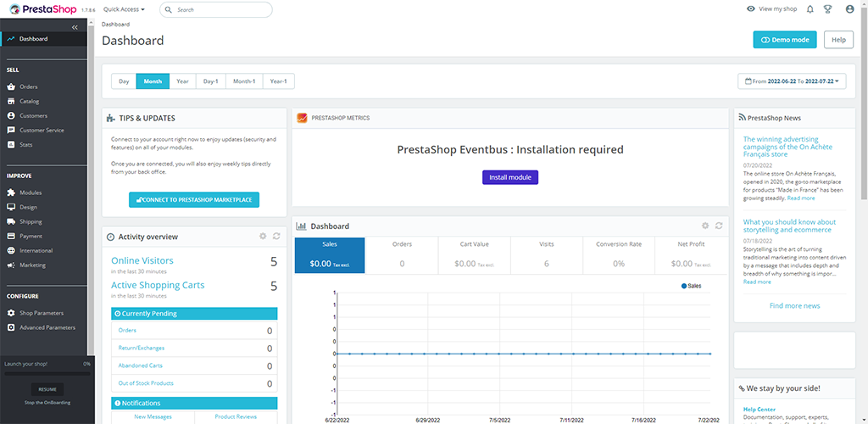Show the Orders metric chart
This screenshot has height=424, width=868.
click(402, 255)
